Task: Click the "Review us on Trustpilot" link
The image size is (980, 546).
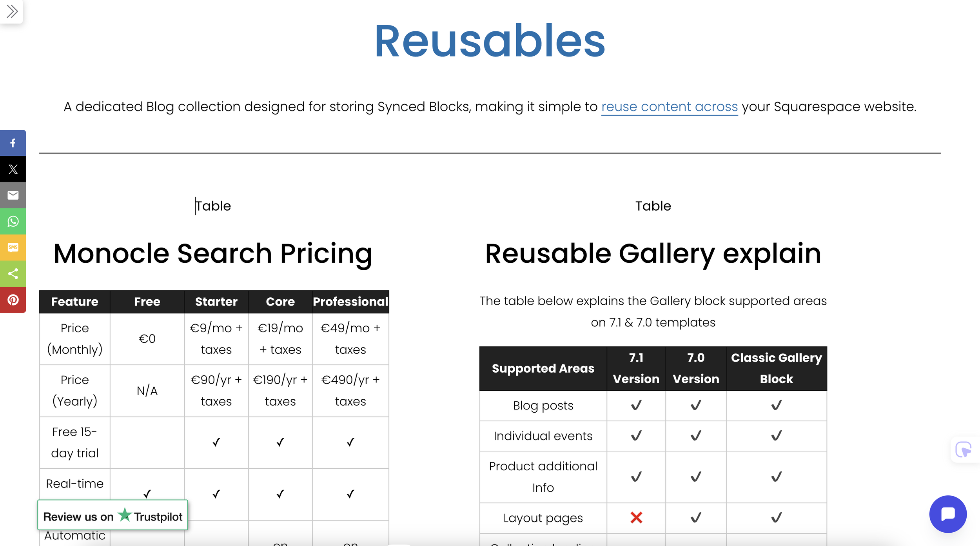Action: [x=112, y=516]
